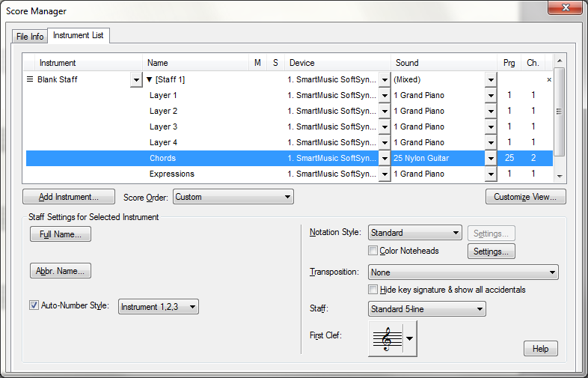588x378 pixels.
Task: Toggle the Auto-Number Style checkbox
Action: (34, 305)
